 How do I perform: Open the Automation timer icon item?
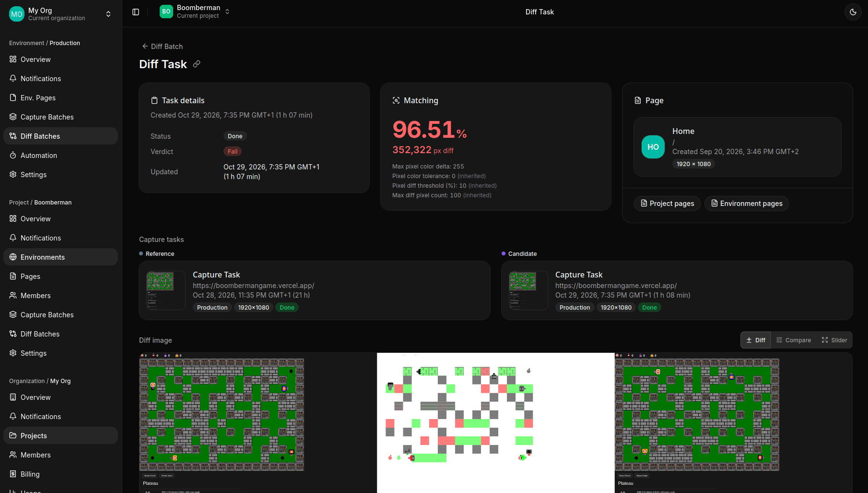coord(61,156)
